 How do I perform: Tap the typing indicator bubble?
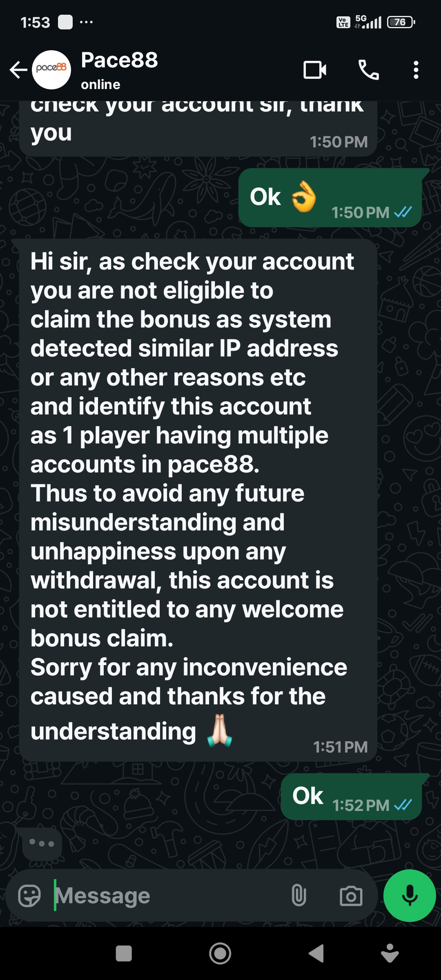42,843
